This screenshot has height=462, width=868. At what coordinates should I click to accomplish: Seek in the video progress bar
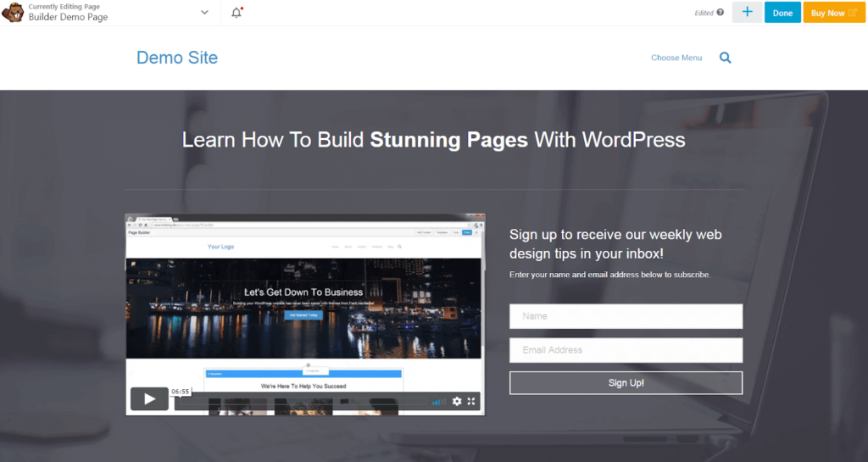point(305,402)
